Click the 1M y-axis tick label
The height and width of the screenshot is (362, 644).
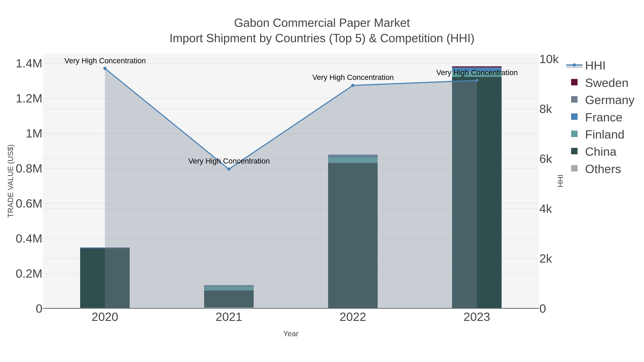point(34,134)
